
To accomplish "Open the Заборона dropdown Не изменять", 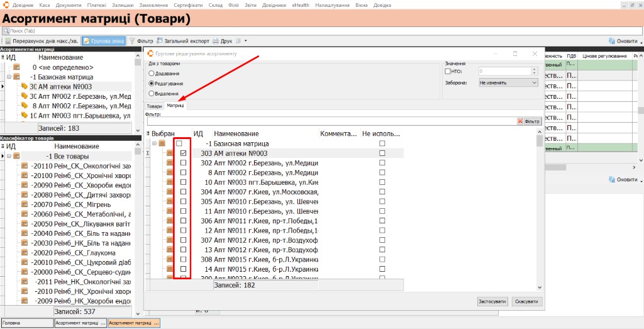I will (508, 82).
